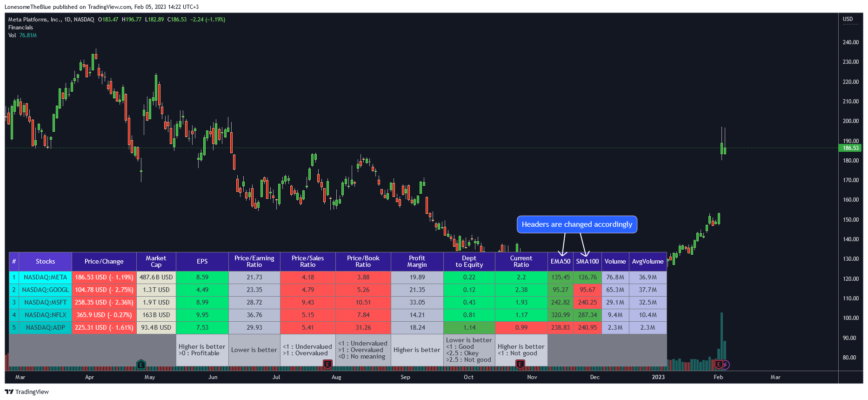Screen dimensions: 868x400
Task: Click the Price/Sales Ratio column header
Action: (x=308, y=262)
